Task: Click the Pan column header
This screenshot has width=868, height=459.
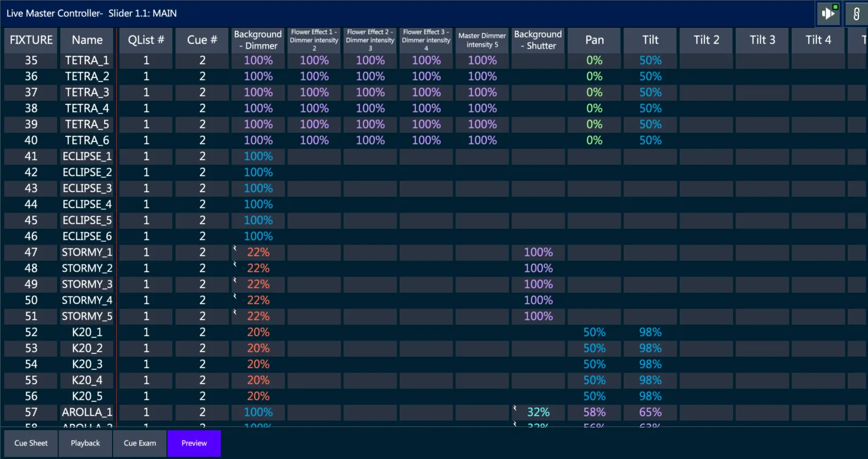Action: (x=594, y=40)
